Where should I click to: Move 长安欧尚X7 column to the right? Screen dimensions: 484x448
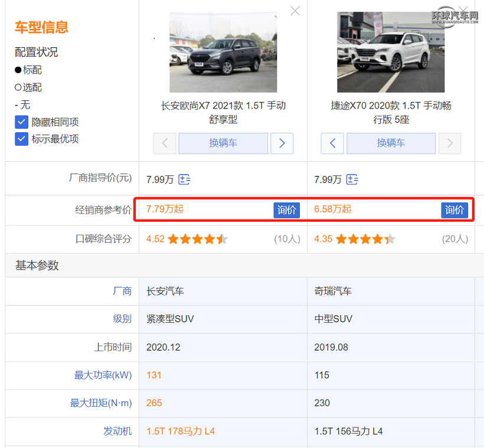click(x=282, y=143)
